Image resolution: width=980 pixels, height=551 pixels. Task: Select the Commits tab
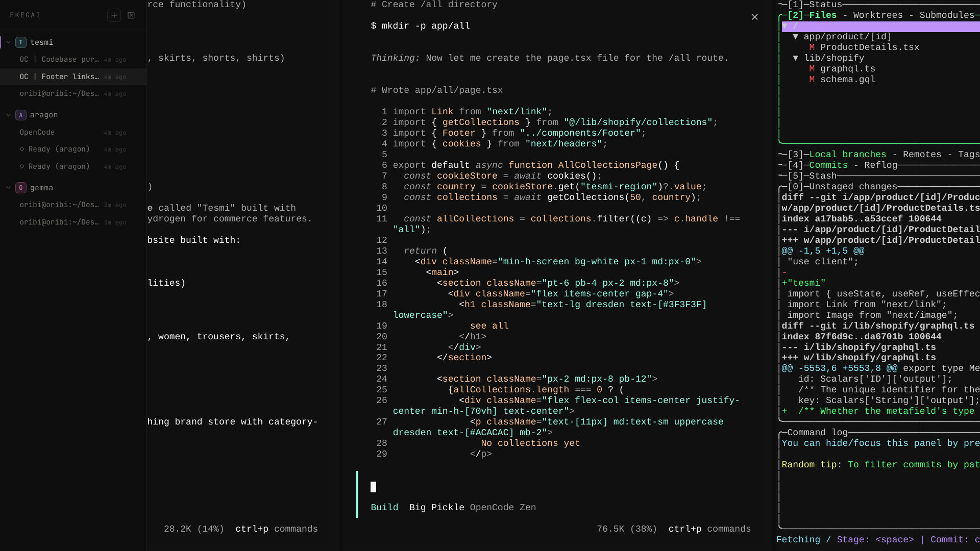tap(828, 165)
